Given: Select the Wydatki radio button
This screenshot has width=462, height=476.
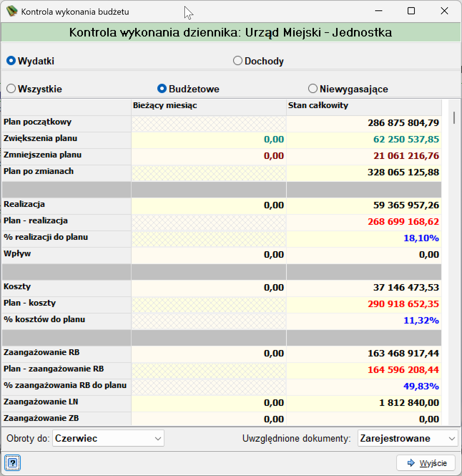Looking at the screenshot, I should (x=11, y=61).
